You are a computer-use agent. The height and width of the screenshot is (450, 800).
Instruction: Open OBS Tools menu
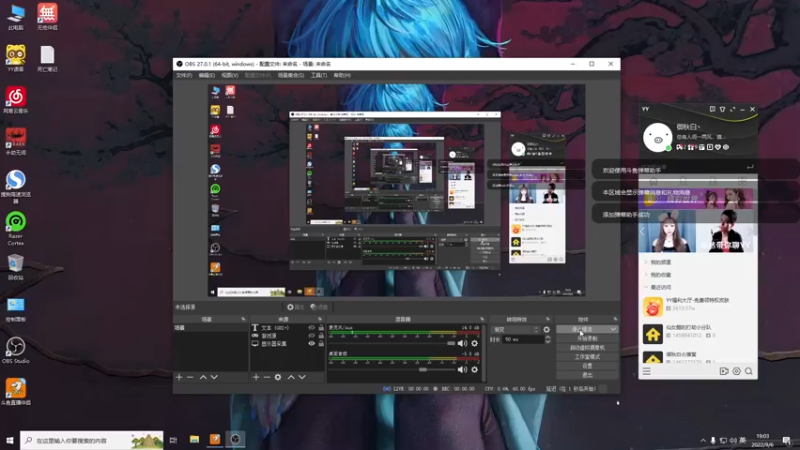319,76
